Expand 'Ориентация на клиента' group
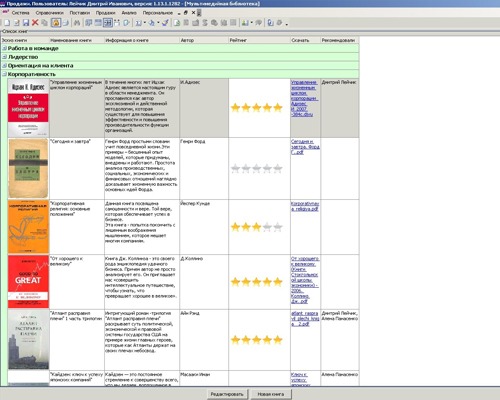The width and height of the screenshot is (500, 400). point(4,66)
